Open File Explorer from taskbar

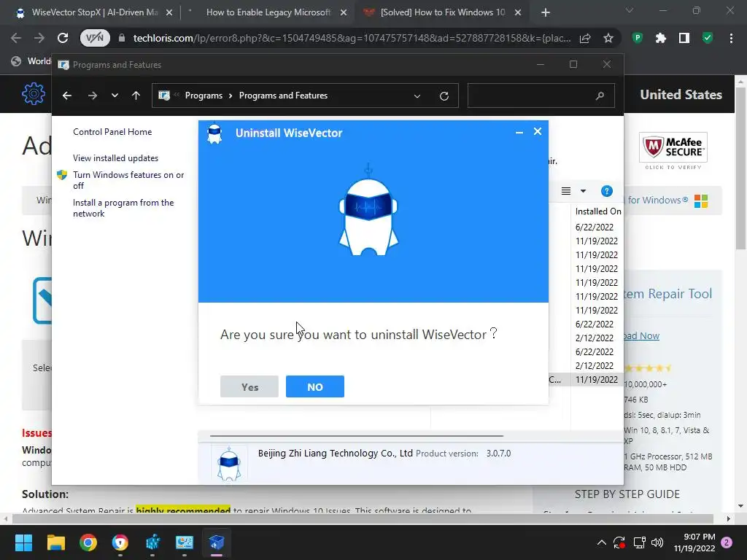tap(55, 542)
